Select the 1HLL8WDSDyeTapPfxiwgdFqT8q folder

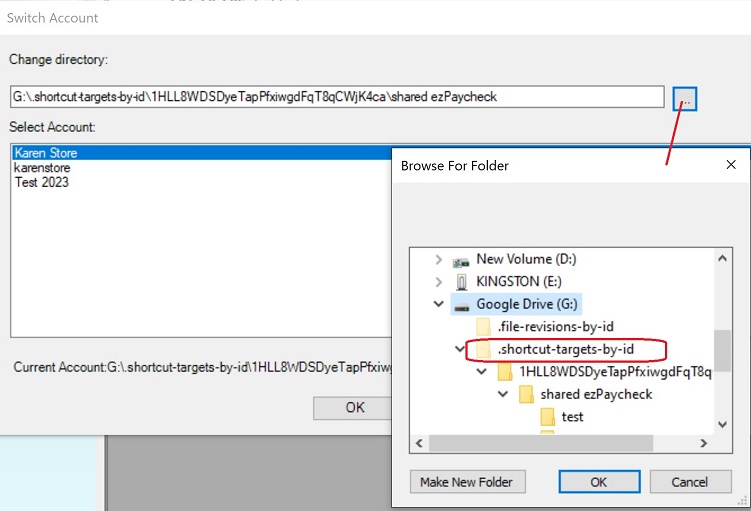click(615, 372)
